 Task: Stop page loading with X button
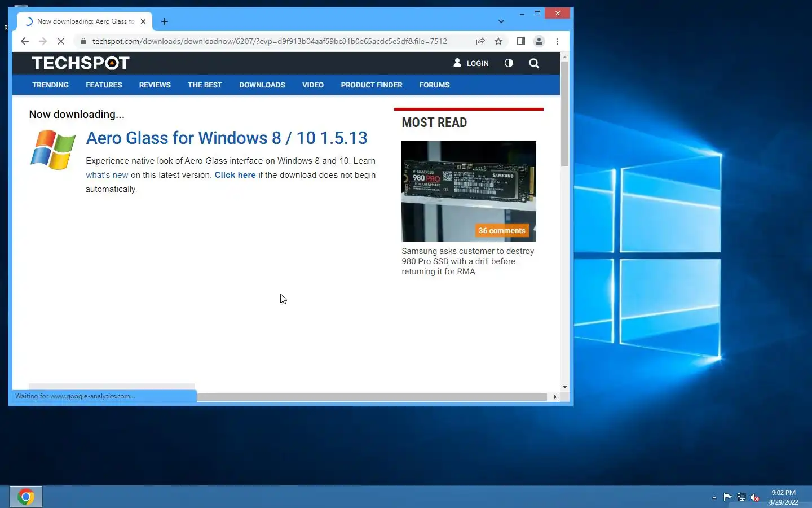click(x=61, y=41)
